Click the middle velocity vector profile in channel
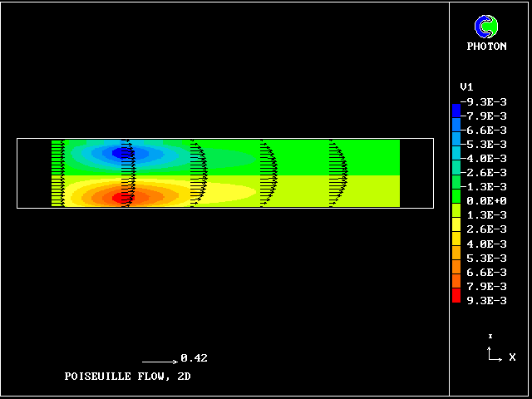Viewport: 532px width, 399px height. (x=198, y=173)
